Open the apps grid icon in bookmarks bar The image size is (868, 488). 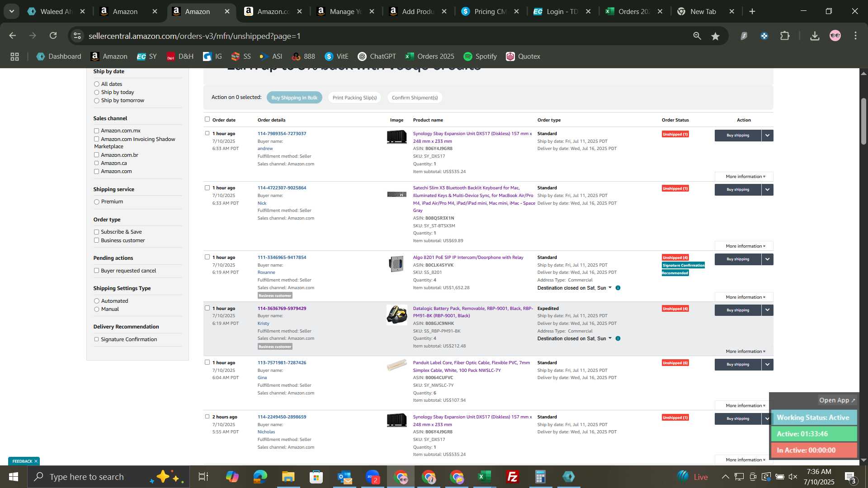coord(14,56)
